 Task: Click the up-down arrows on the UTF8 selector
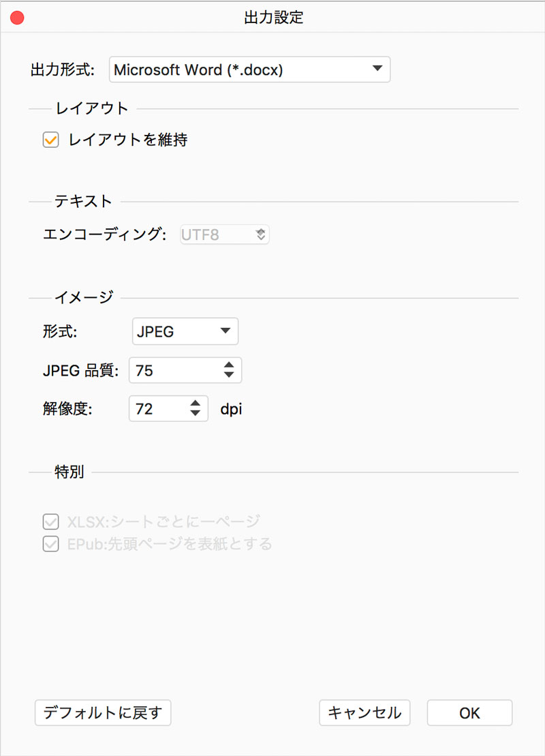click(262, 234)
